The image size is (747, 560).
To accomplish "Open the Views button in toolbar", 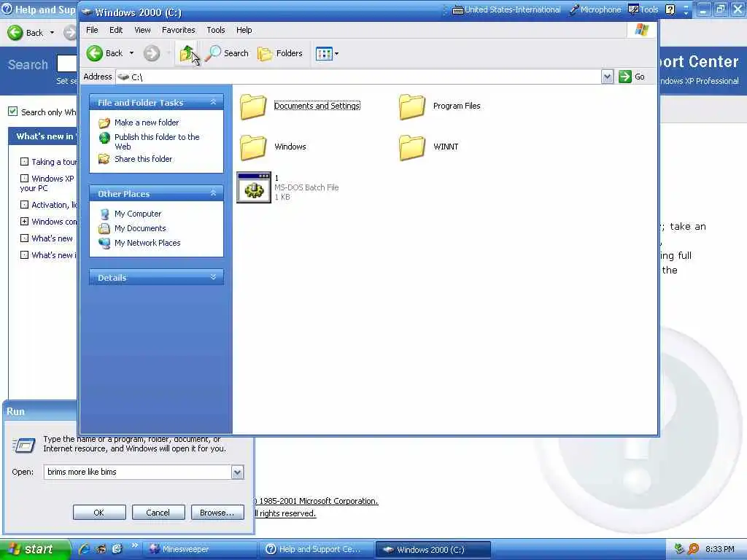I will tap(324, 54).
